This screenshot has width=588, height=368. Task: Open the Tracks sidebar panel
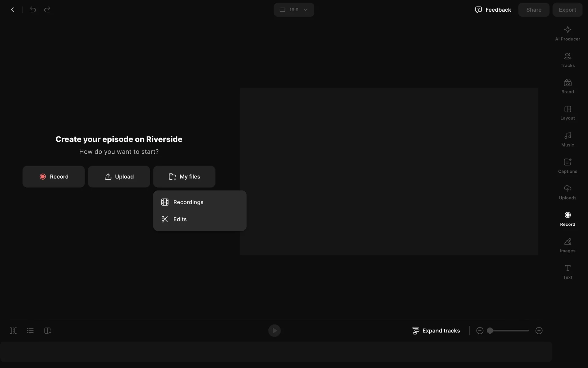tap(567, 60)
